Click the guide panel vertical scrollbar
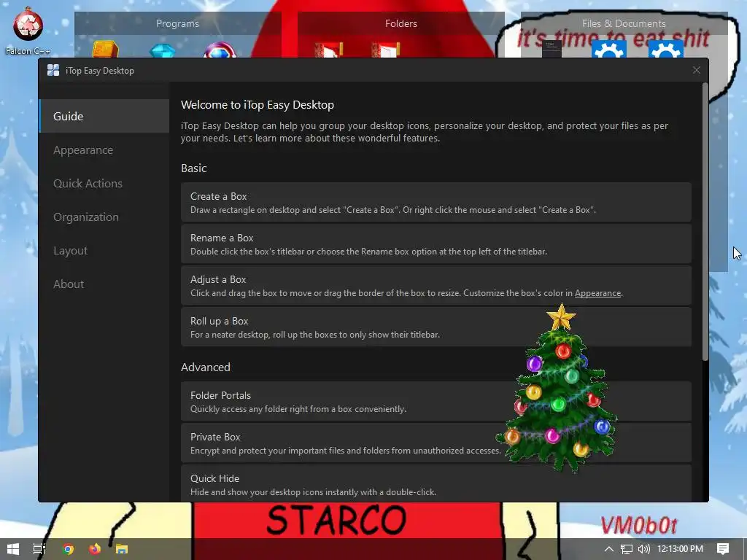The width and height of the screenshot is (747, 560). tap(705, 222)
